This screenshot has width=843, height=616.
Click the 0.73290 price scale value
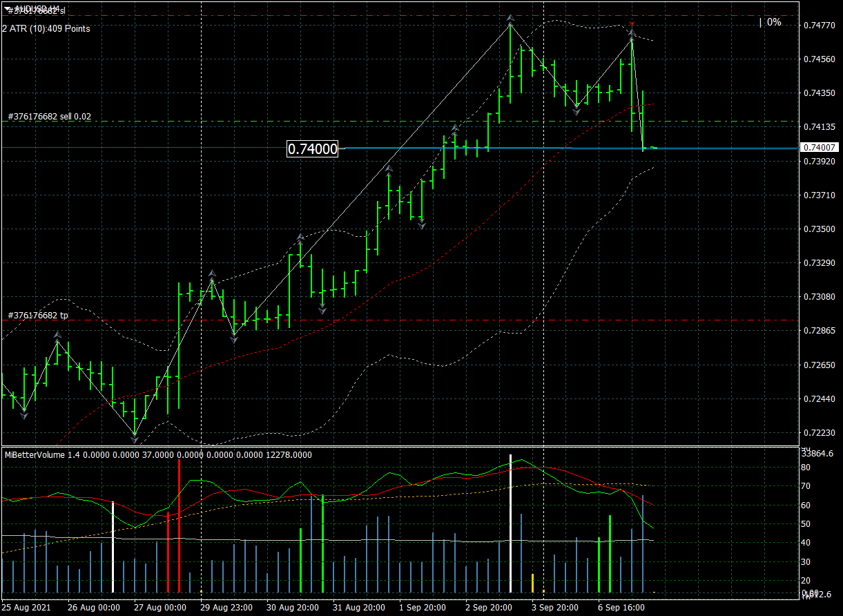pos(819,263)
